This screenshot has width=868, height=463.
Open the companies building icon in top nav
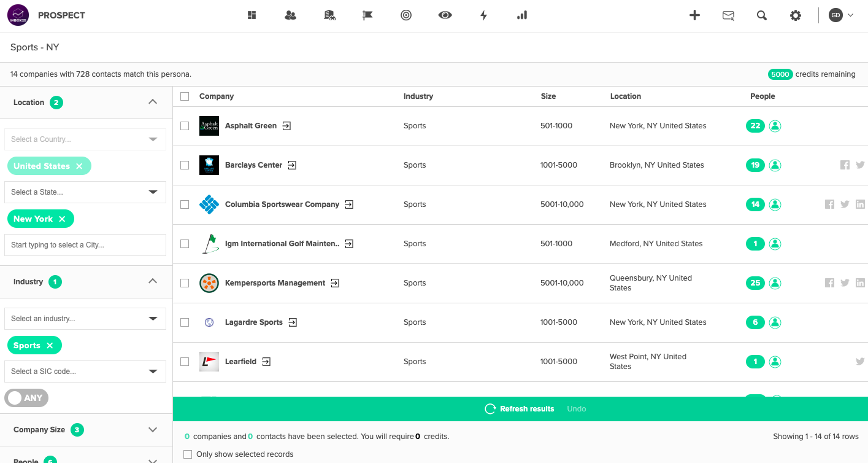tap(330, 15)
